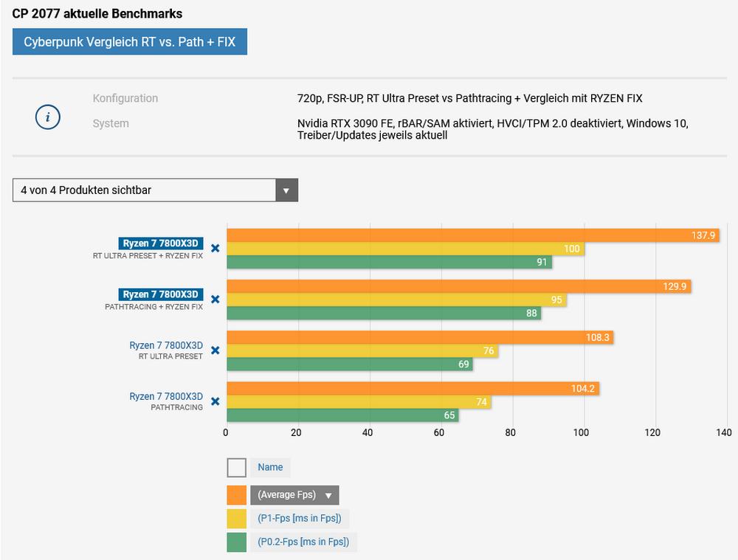Click the green bar showing 88
Screen dimensions: 738x560
(384, 313)
